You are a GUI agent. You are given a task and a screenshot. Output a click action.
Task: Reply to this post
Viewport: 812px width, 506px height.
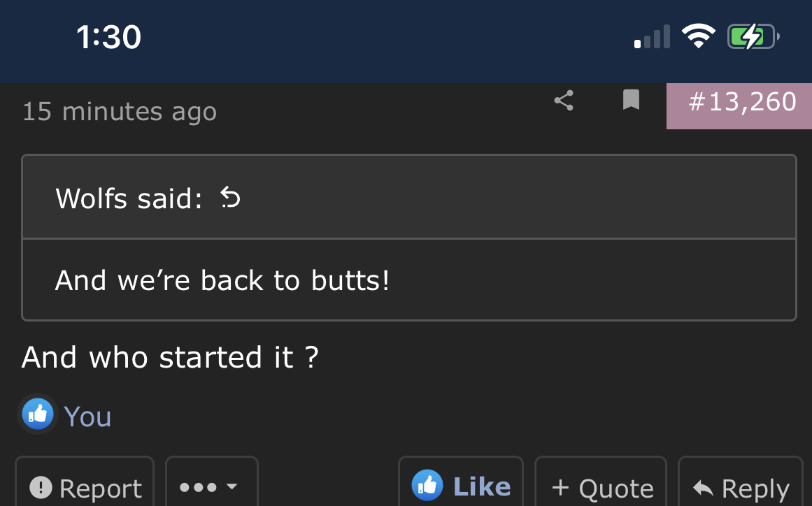741,487
